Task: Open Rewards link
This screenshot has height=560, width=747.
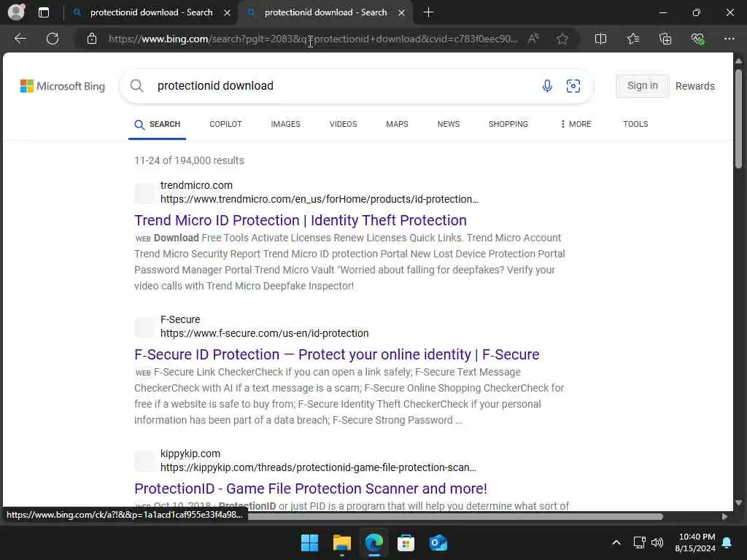Action: point(695,86)
